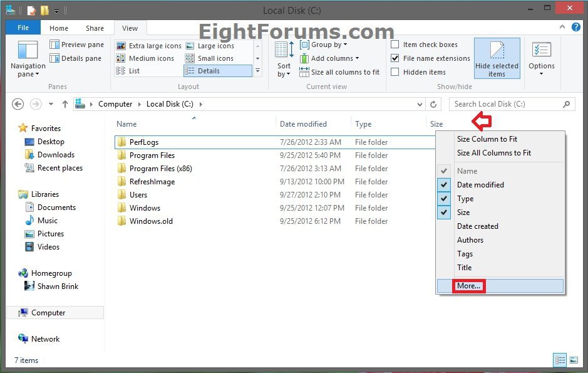This screenshot has width=588, height=373.
Task: Select Size Column to Fit menu item
Action: point(487,139)
